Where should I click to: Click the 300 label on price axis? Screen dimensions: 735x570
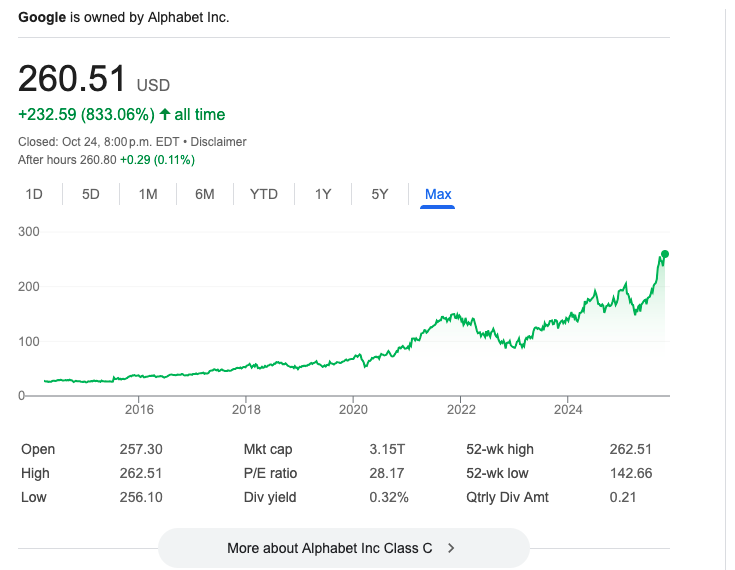point(29,232)
